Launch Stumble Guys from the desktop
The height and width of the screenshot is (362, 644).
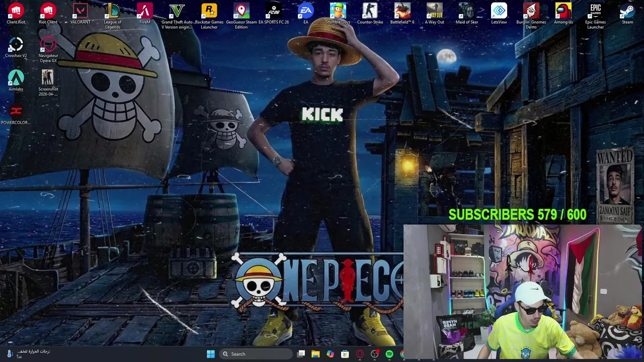(338, 14)
